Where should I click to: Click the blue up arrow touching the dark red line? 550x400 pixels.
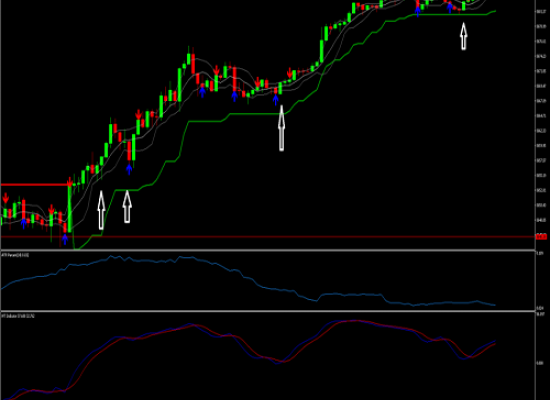pyautogui.click(x=65, y=240)
